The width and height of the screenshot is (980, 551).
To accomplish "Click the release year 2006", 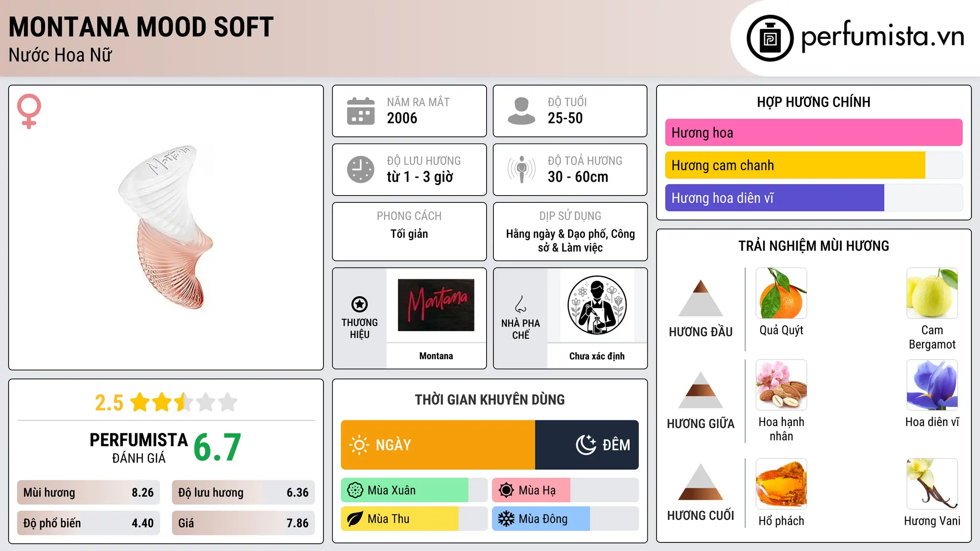I will coord(402,118).
